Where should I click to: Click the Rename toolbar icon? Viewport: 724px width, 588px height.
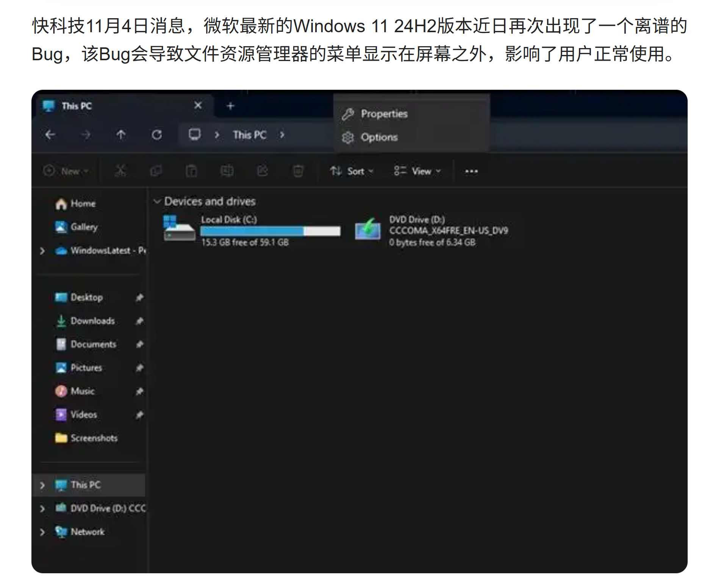point(227,171)
